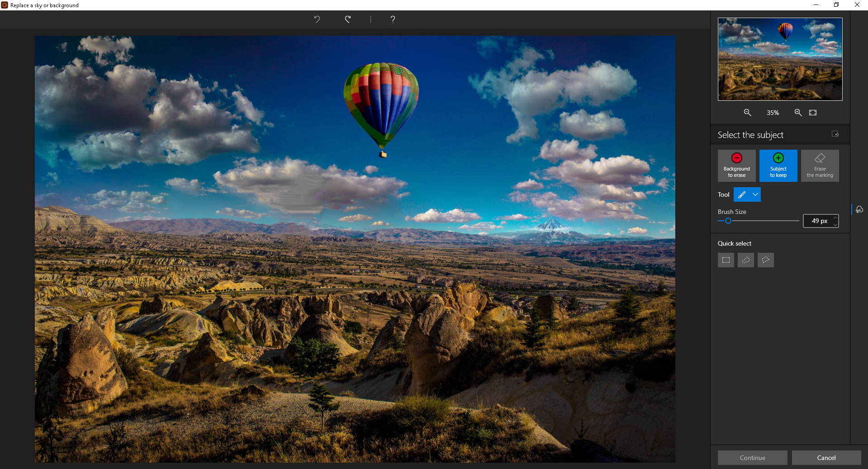The width and height of the screenshot is (868, 469).
Task: Click the Redo arrow icon
Action: (x=348, y=19)
